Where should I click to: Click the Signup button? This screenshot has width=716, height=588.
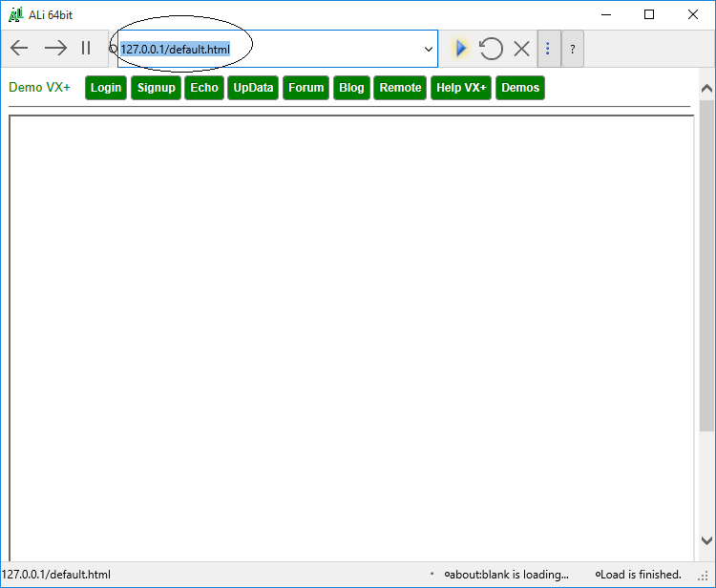156,88
